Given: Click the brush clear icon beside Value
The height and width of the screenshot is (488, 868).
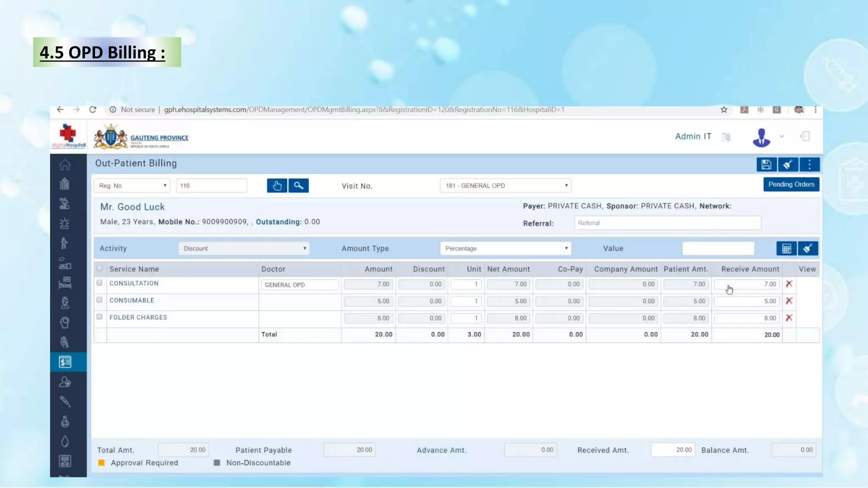Looking at the screenshot, I should tap(808, 248).
